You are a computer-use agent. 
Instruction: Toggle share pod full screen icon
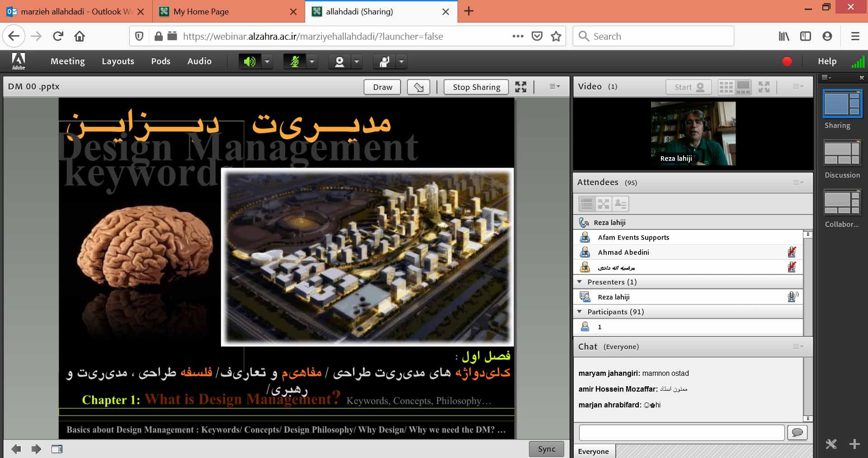click(521, 87)
